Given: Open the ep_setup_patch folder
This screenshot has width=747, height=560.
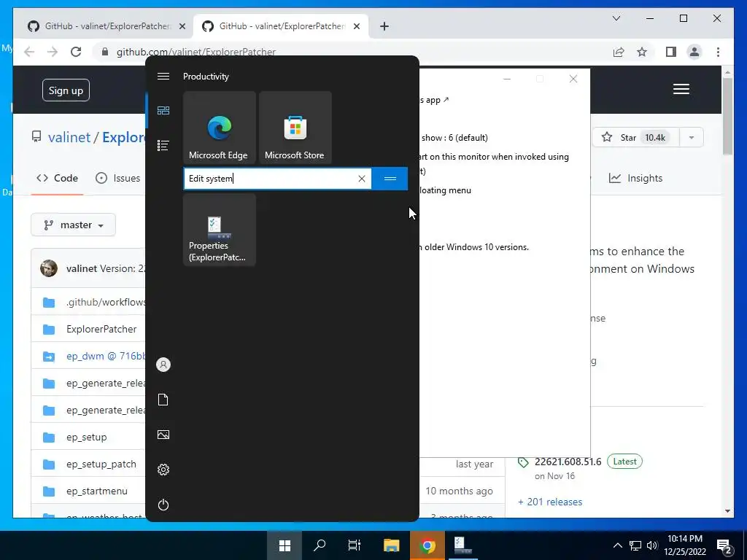Looking at the screenshot, I should click(101, 464).
